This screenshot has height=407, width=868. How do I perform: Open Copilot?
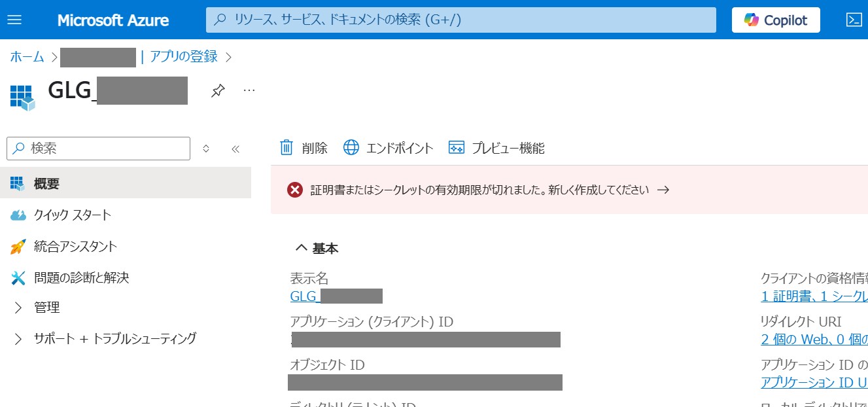tap(776, 20)
